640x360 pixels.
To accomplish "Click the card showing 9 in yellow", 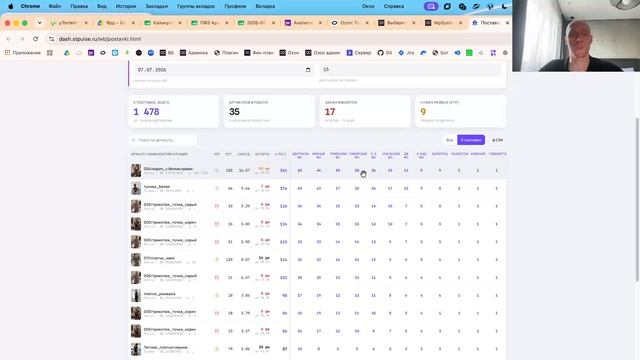I will 460,111.
